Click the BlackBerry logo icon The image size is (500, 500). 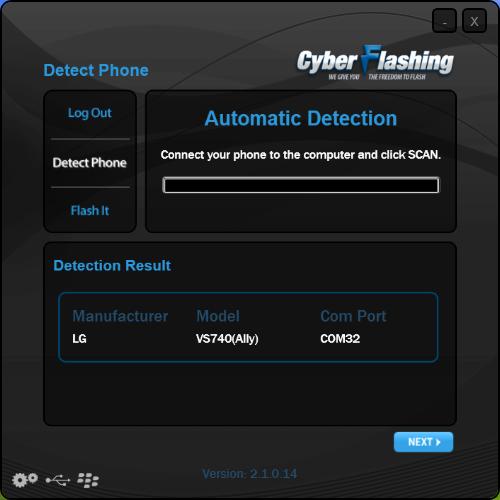[x=88, y=480]
